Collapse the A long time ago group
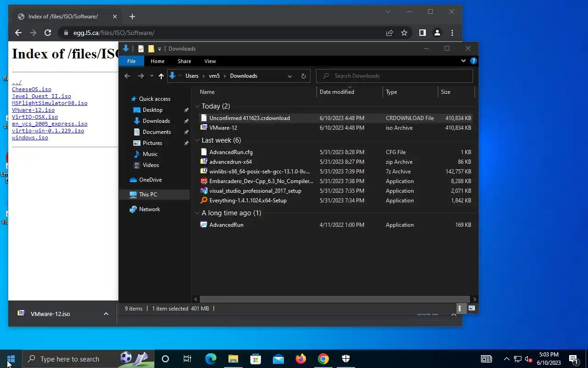Screen dimensions: 588x368 (x=197, y=213)
